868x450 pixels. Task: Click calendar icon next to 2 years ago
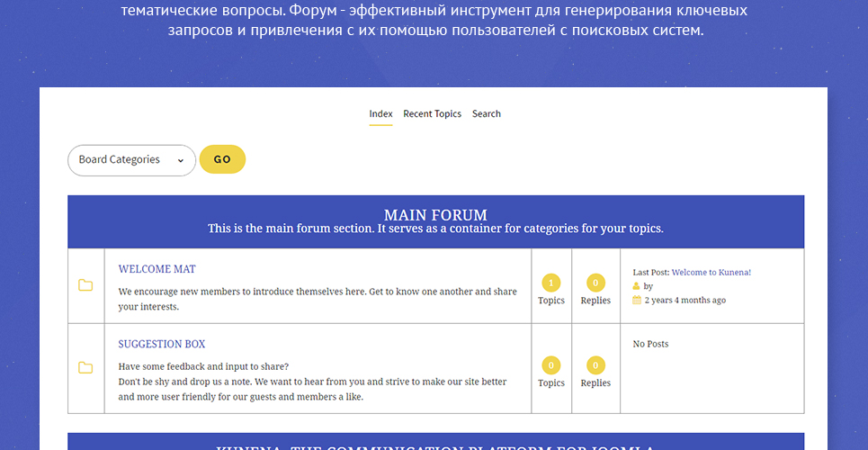click(x=637, y=300)
